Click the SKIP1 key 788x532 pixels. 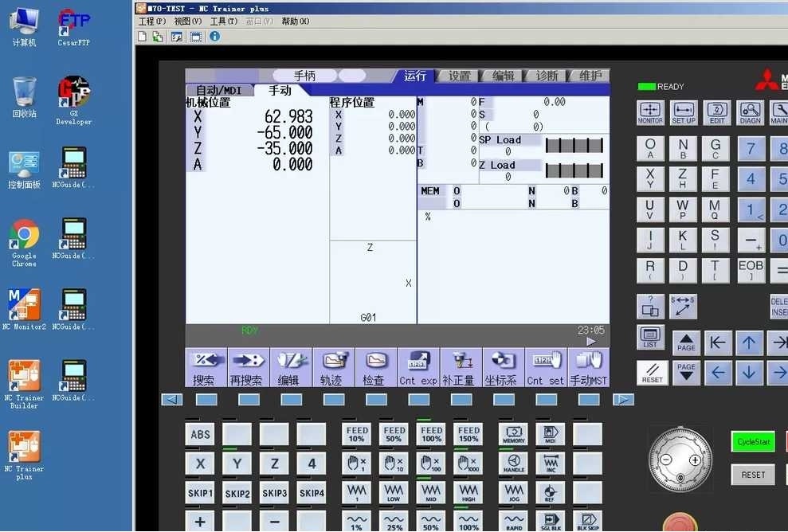[x=200, y=493]
